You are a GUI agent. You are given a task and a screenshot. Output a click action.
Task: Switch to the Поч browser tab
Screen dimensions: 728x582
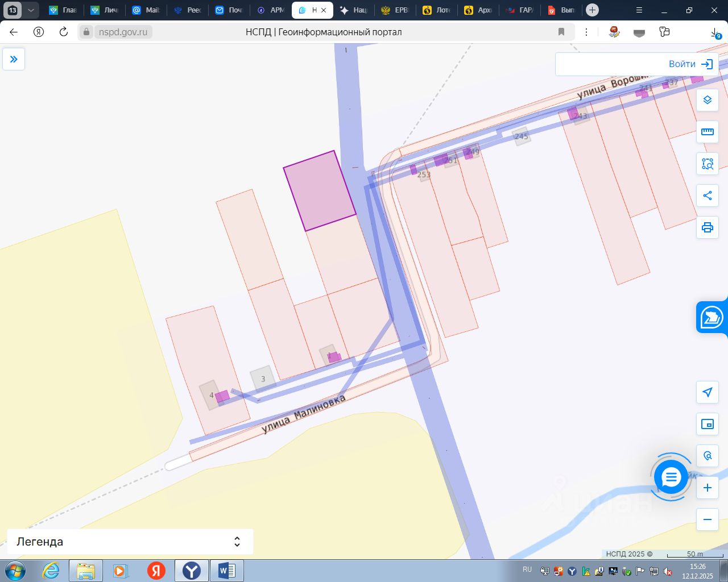click(229, 10)
